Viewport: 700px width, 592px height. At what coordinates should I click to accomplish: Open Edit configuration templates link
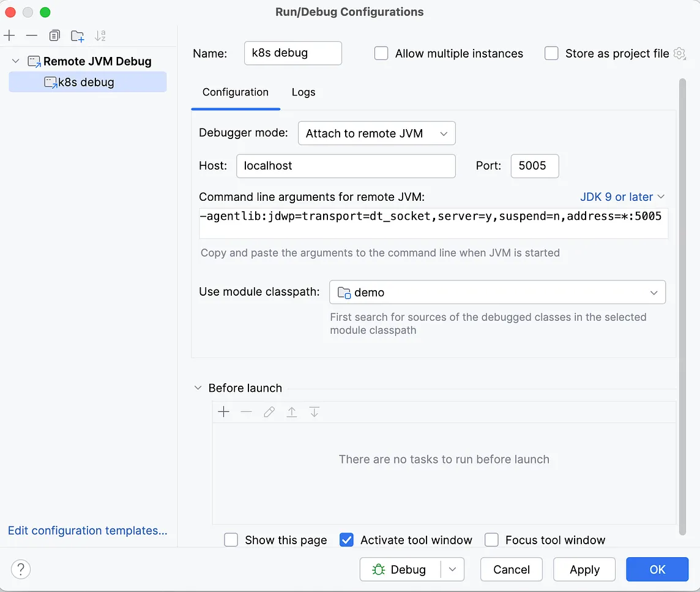[x=87, y=531]
